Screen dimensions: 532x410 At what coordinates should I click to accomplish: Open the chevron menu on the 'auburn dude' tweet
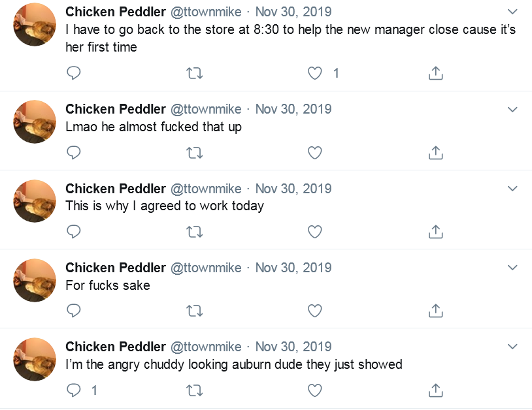pyautogui.click(x=512, y=347)
